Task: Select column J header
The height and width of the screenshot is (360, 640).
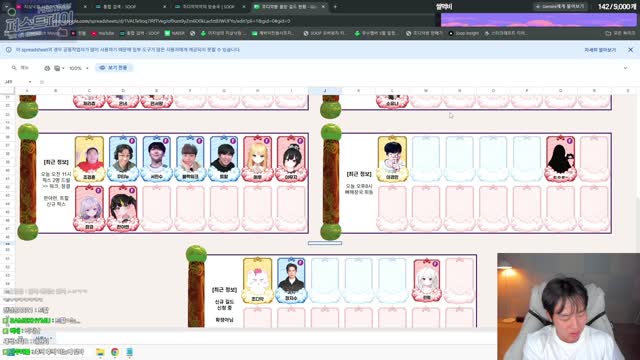Action: [325, 91]
